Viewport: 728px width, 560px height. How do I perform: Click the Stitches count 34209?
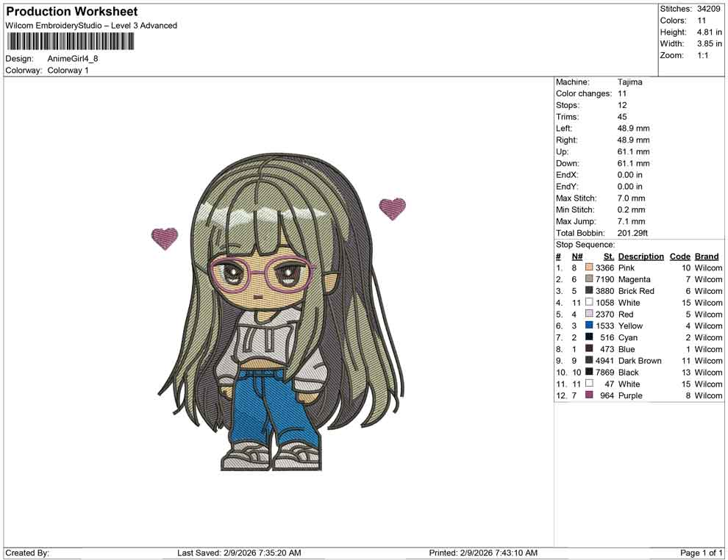tap(709, 9)
